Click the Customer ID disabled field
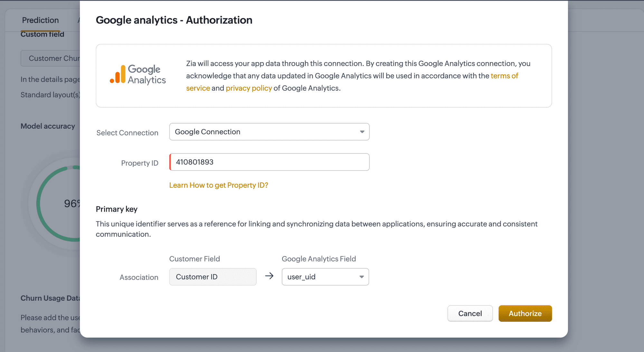 (x=213, y=277)
